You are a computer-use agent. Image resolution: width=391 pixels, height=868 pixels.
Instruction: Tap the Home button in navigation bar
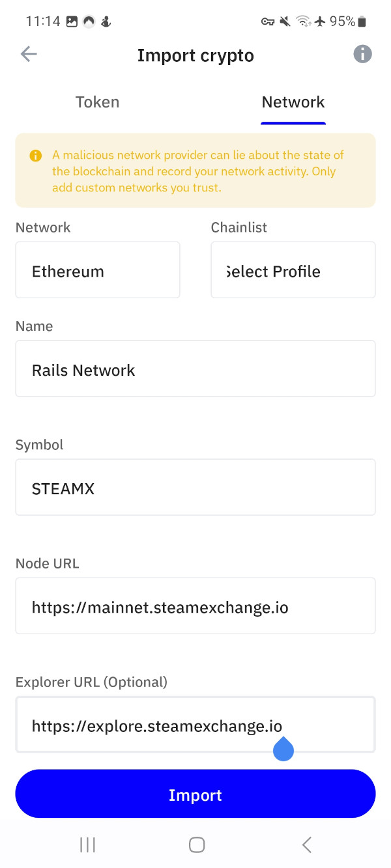pos(196,844)
